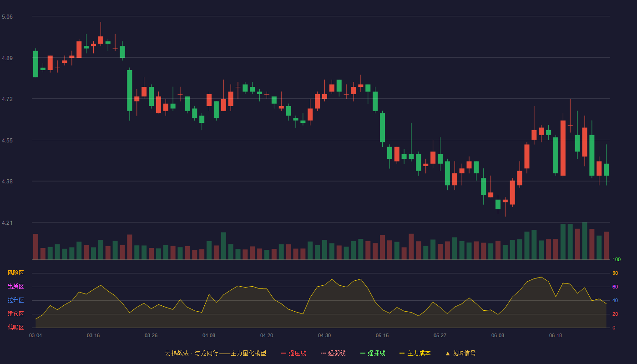Click the 4.89 price axis label
This screenshot has height=364, width=637.
[7, 58]
